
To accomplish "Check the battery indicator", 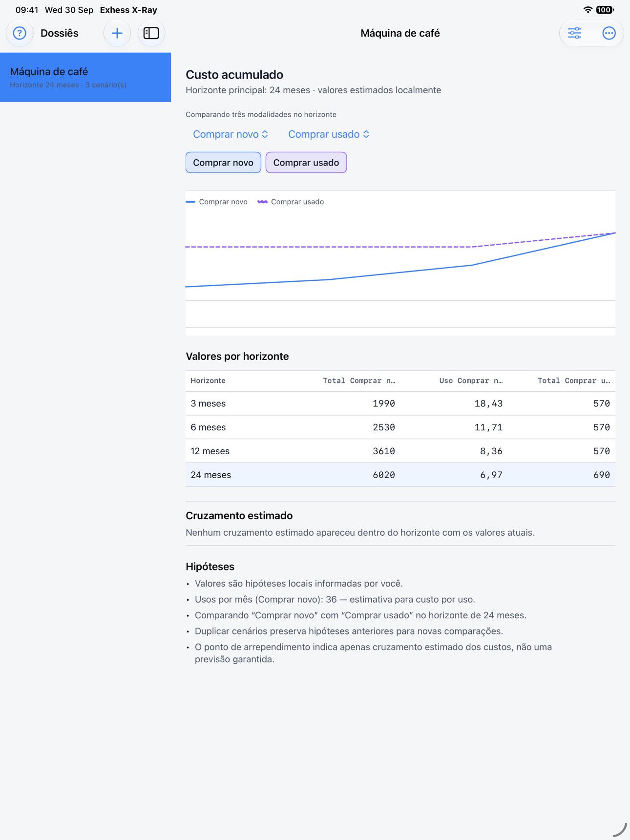I will tap(605, 10).
